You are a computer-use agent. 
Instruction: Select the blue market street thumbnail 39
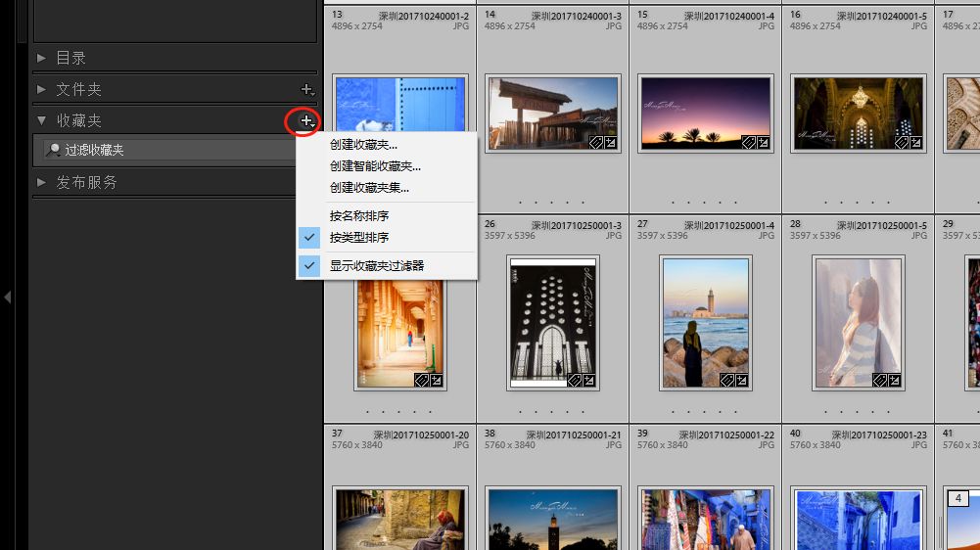pos(706,519)
